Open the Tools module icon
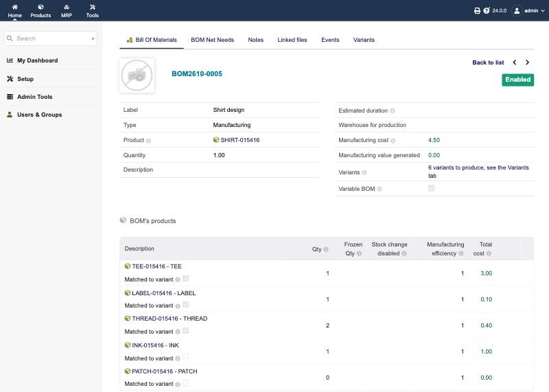The width and height of the screenshot is (549, 392). pyautogui.click(x=93, y=7)
